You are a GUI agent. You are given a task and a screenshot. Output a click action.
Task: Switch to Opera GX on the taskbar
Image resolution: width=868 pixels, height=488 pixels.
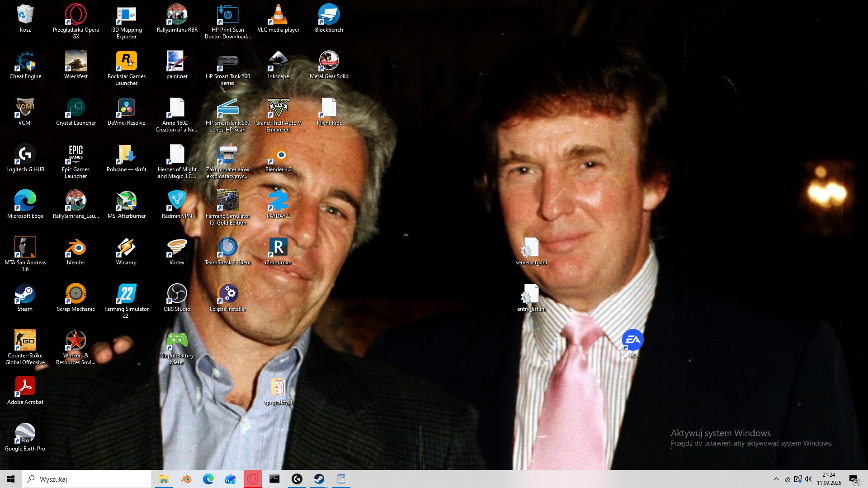click(253, 479)
